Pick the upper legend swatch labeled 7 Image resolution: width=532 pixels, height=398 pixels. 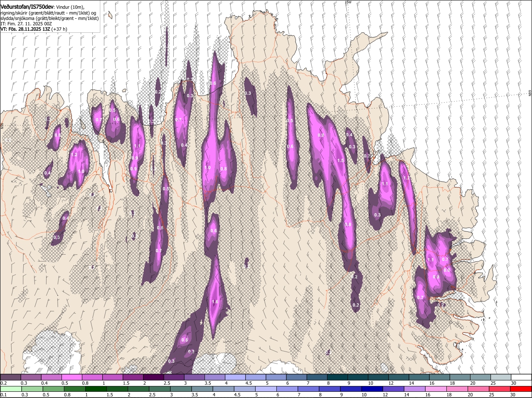[317, 377]
